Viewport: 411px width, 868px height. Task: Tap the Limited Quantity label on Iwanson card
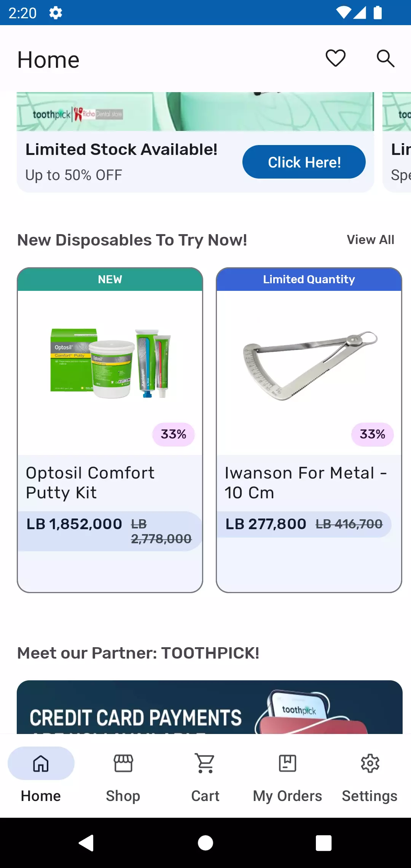309,279
